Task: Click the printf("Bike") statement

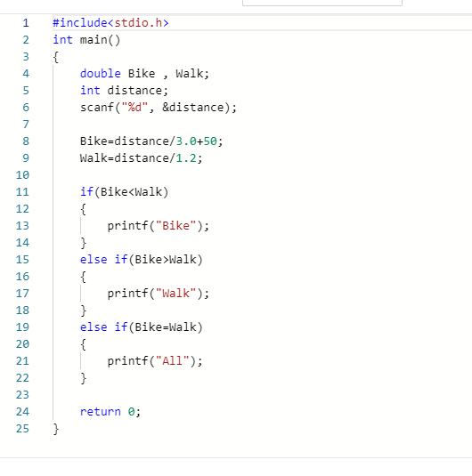Action: pyautogui.click(x=159, y=226)
